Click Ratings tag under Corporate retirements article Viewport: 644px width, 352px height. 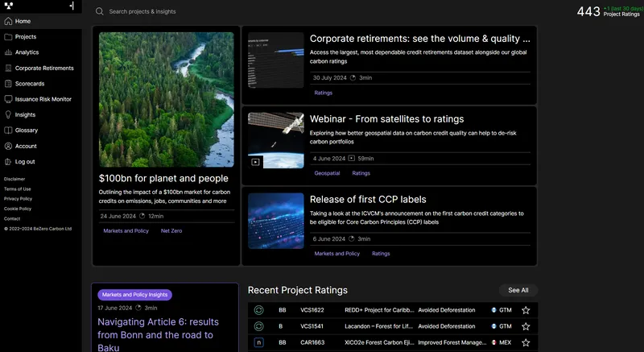coord(324,93)
